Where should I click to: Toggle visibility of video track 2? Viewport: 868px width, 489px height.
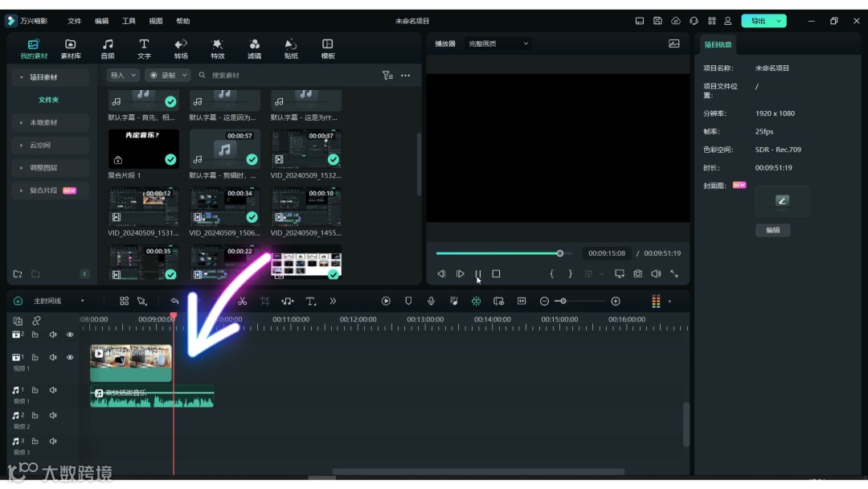70,335
